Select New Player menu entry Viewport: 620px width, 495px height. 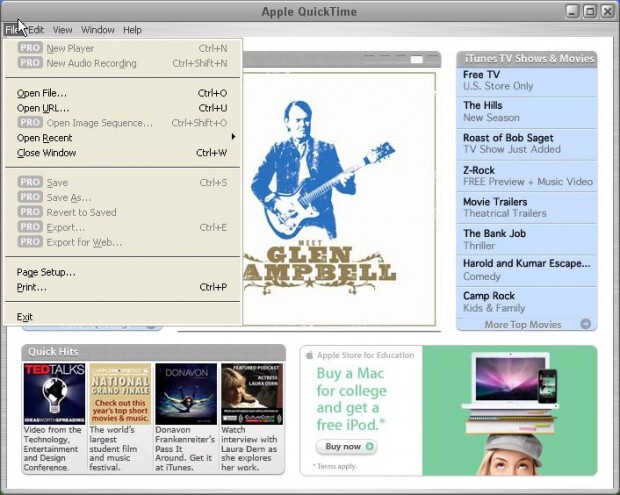[x=122, y=48]
